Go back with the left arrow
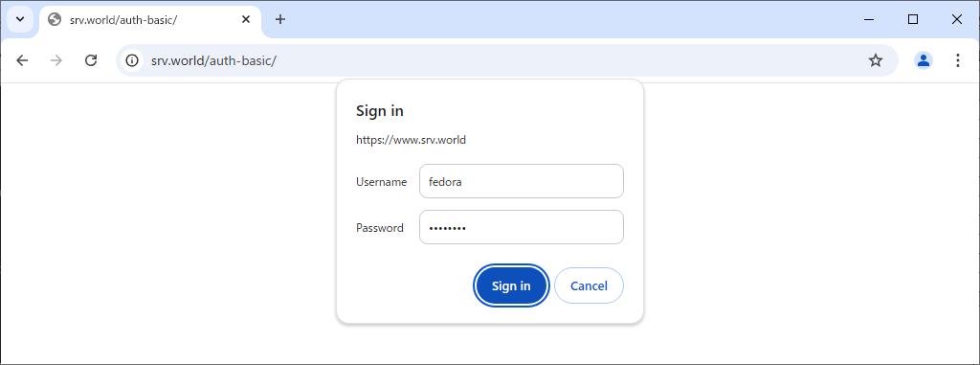The width and height of the screenshot is (980, 365). point(23,60)
